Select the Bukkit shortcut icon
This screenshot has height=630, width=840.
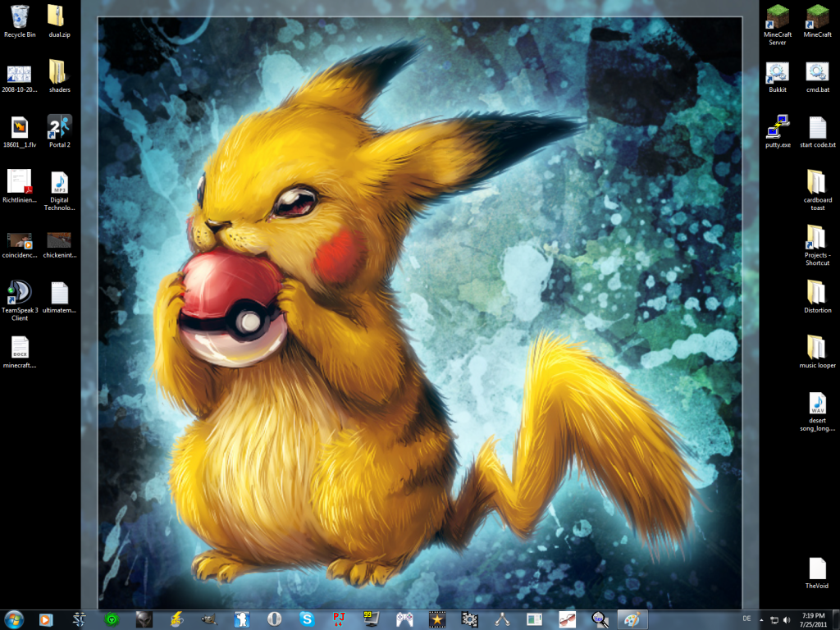[778, 76]
